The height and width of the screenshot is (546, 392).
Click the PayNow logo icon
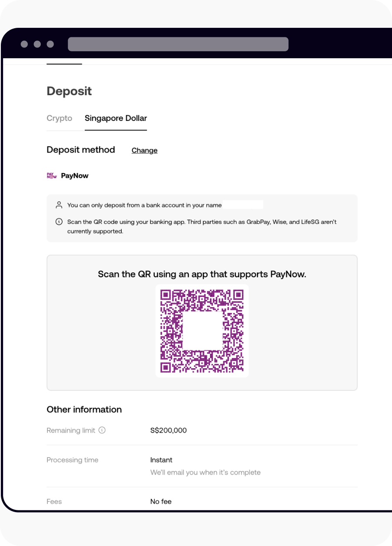click(x=51, y=176)
